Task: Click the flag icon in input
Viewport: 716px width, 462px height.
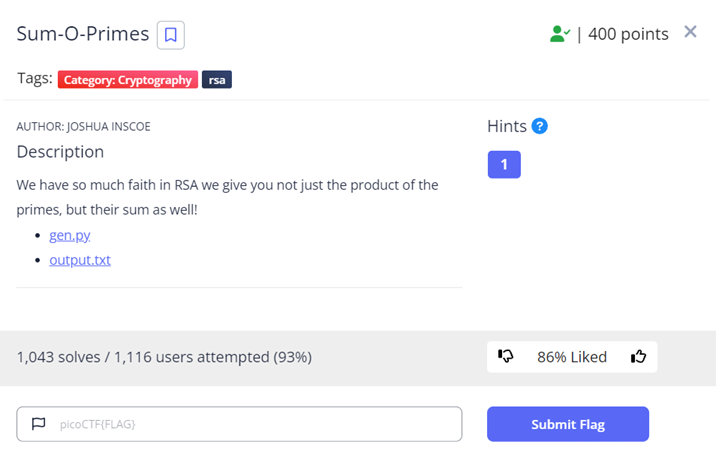Action: coord(39,424)
